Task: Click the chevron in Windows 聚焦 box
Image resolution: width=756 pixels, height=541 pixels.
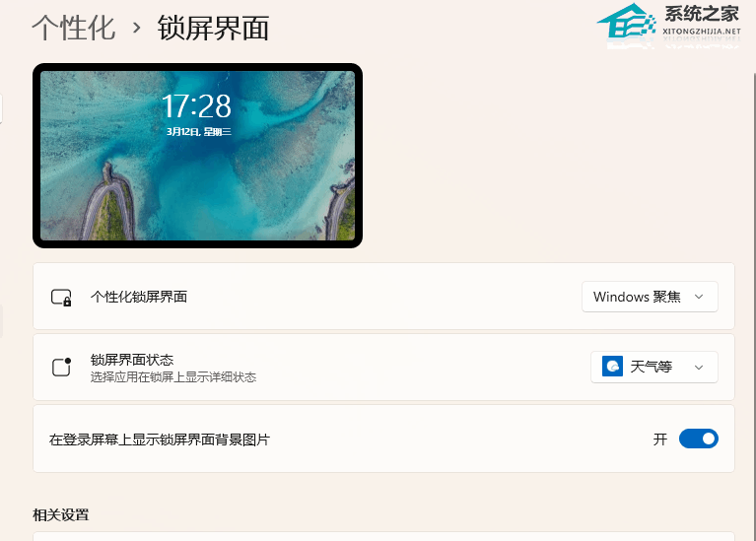Action: coord(699,297)
